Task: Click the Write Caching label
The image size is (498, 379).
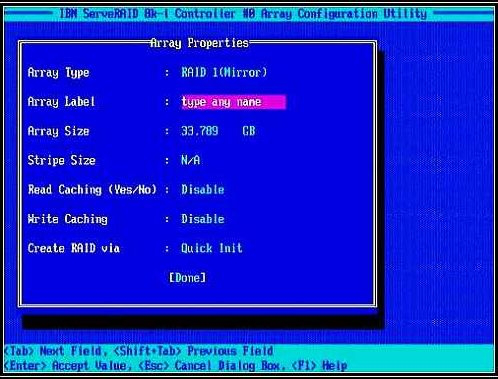Action: (68, 219)
